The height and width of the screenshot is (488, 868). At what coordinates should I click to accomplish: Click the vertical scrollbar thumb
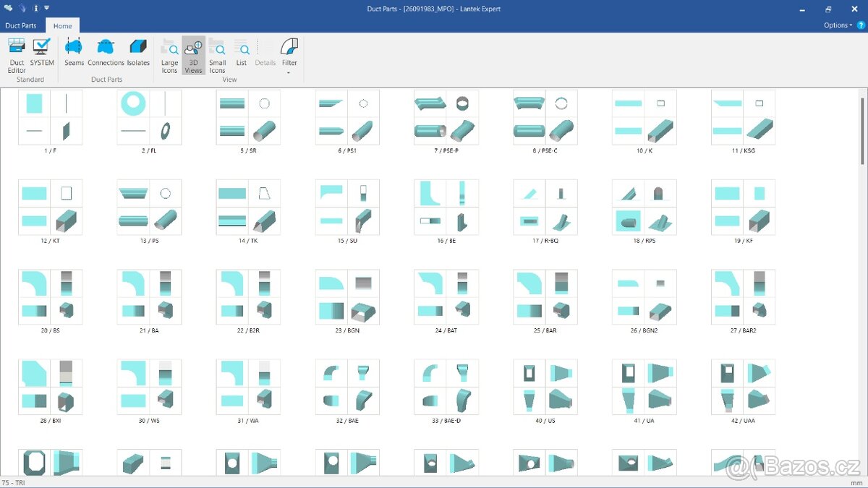point(862,130)
